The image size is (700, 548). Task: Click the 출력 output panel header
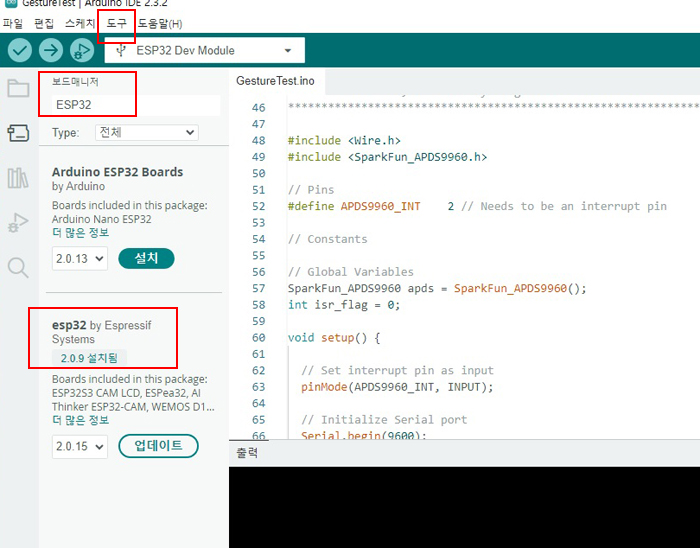(247, 453)
